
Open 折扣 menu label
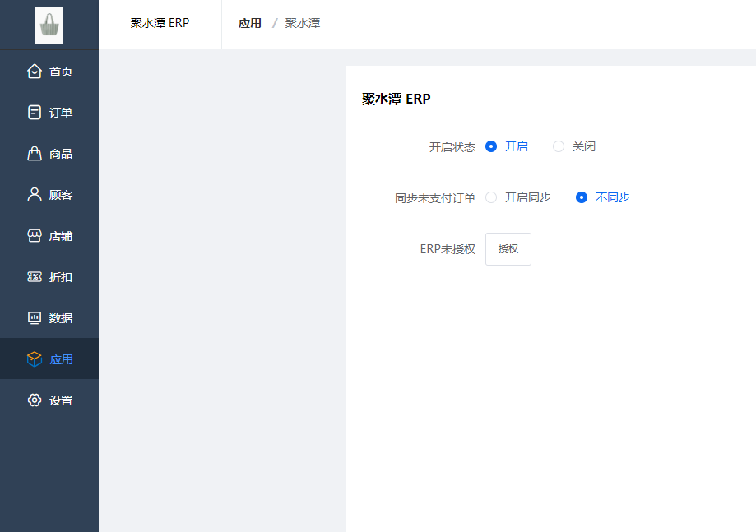coord(61,278)
